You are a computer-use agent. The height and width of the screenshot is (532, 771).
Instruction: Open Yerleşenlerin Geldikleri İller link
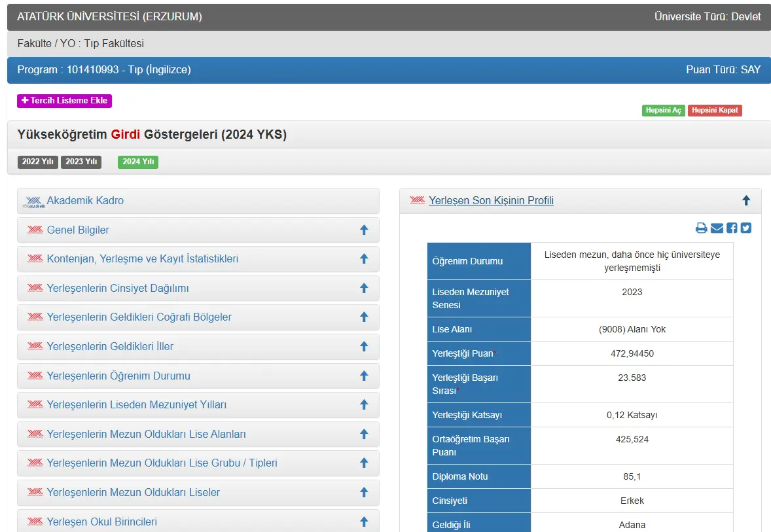pos(110,347)
